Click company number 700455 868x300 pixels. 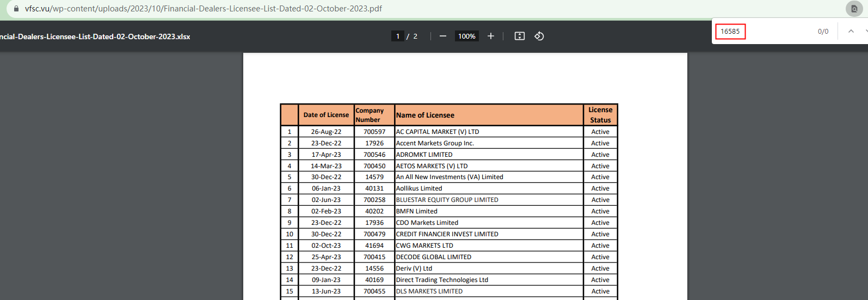374,291
